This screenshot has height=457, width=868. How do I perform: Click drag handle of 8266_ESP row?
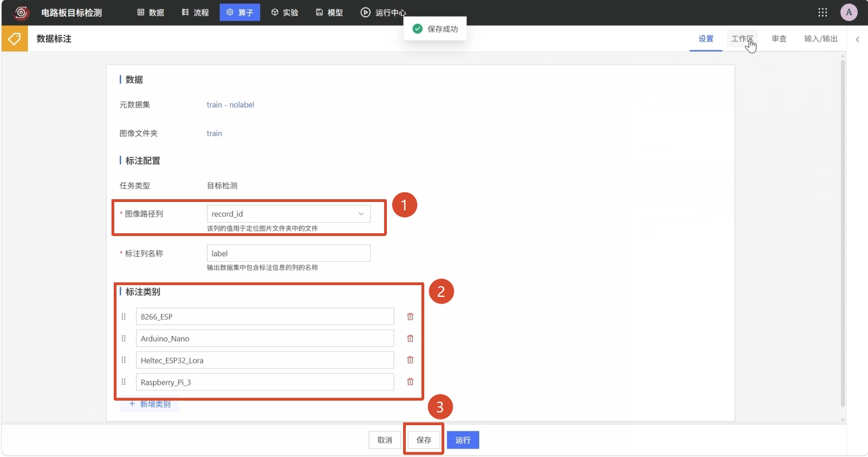point(124,316)
